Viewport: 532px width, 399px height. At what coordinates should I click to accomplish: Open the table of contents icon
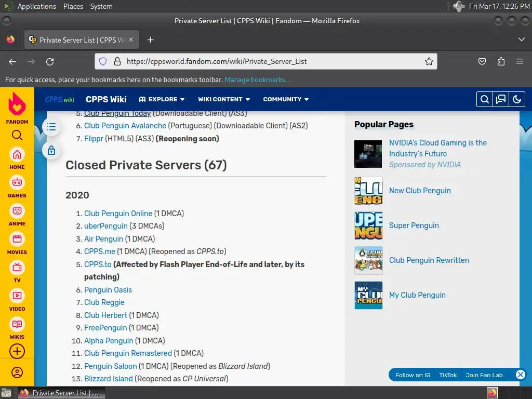click(x=51, y=127)
